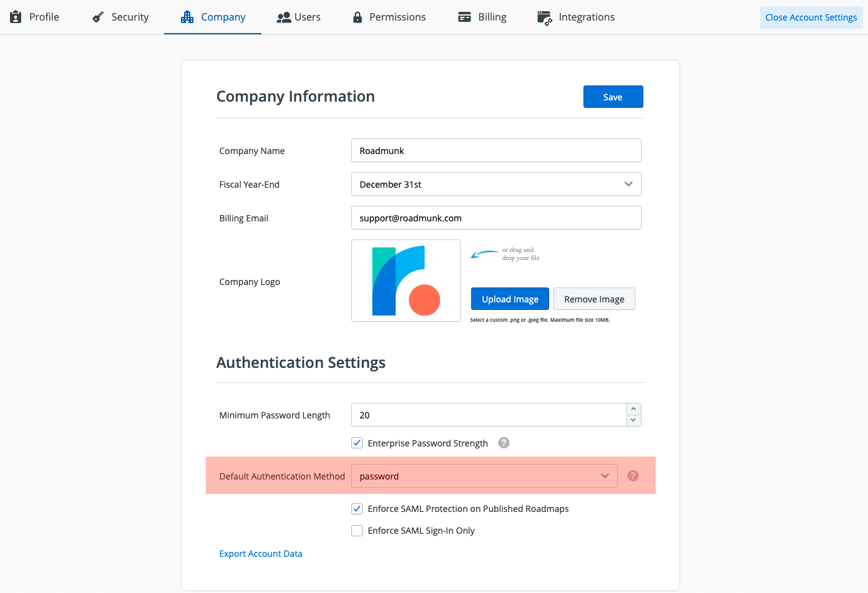Select the Company tab
This screenshot has height=593, width=868.
(213, 17)
